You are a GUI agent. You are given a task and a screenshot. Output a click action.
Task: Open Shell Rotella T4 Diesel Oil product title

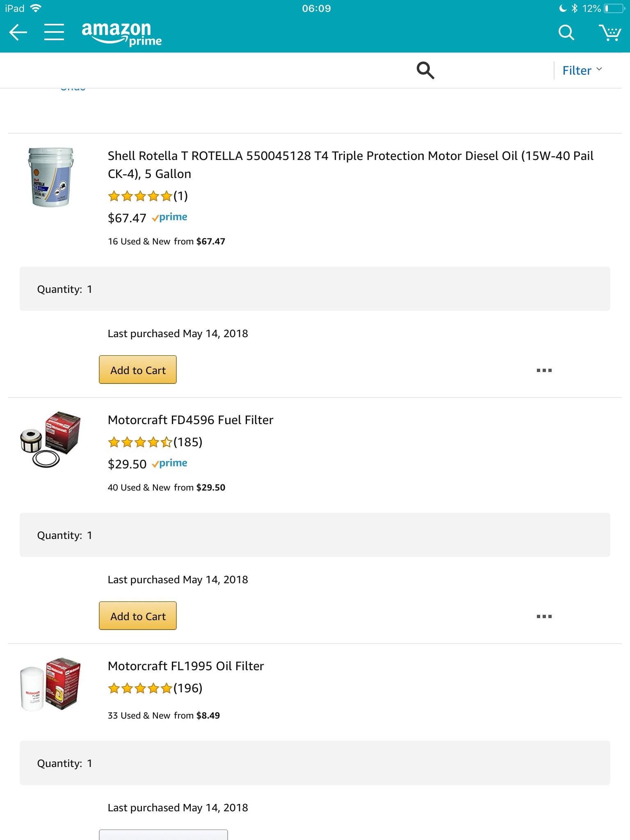(350, 164)
